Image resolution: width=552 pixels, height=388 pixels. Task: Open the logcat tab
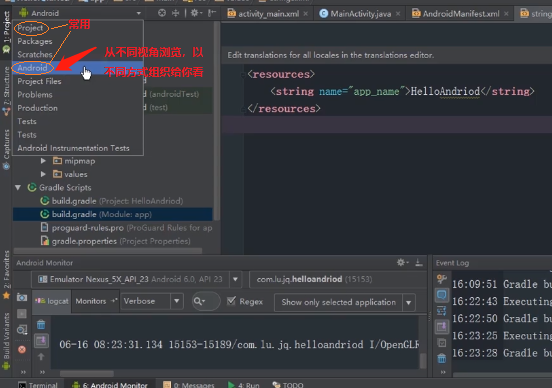coord(52,301)
